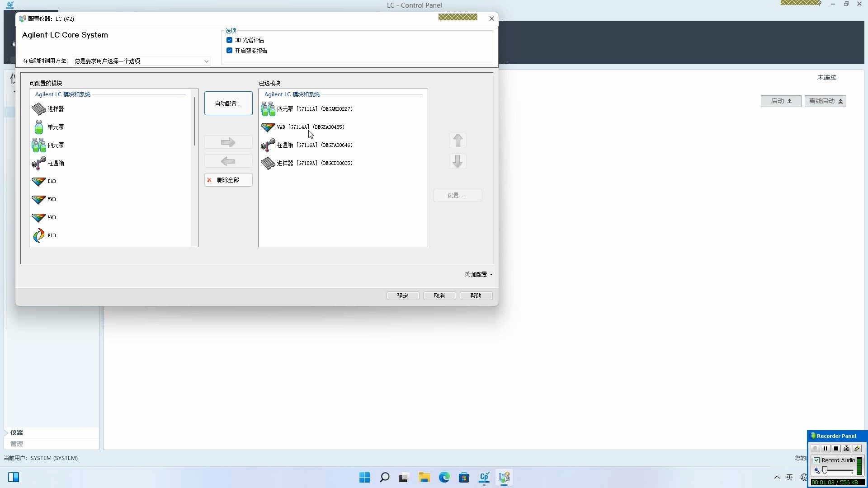This screenshot has width=868, height=488.
Task: Click the move down arrow icon
Action: click(458, 161)
